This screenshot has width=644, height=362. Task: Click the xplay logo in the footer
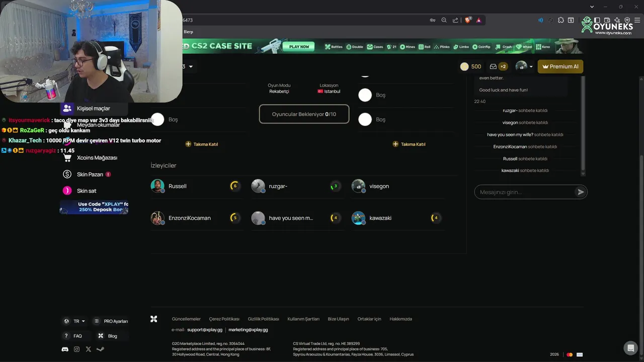(154, 319)
